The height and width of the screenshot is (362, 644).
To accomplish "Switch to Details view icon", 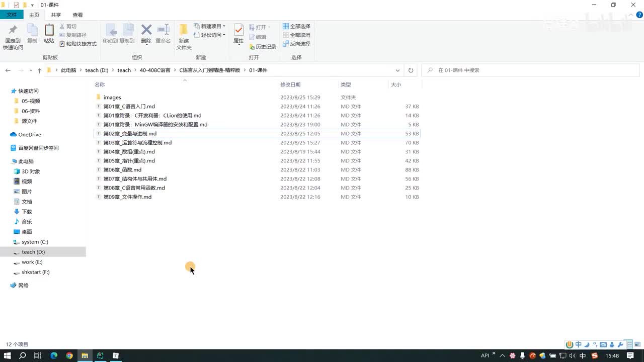I will coord(630,345).
